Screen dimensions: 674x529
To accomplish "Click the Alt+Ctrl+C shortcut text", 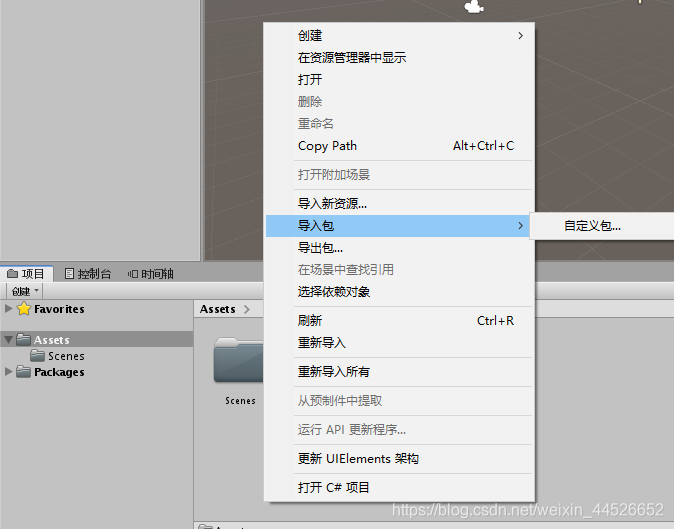I will 484,146.
